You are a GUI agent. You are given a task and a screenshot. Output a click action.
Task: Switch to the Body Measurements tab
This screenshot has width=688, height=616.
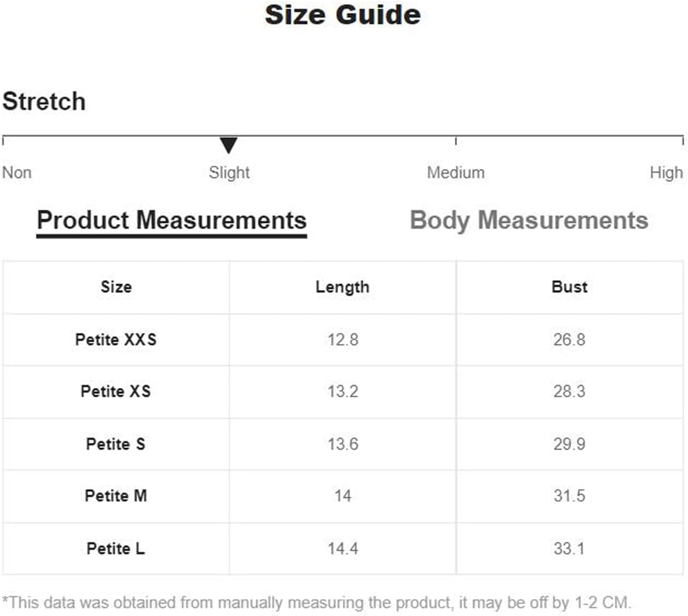[529, 220]
